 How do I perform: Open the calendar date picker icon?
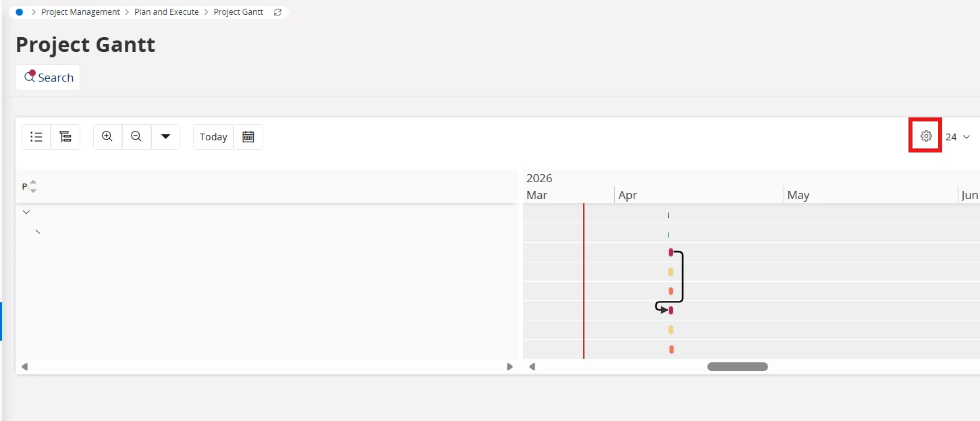pos(248,137)
